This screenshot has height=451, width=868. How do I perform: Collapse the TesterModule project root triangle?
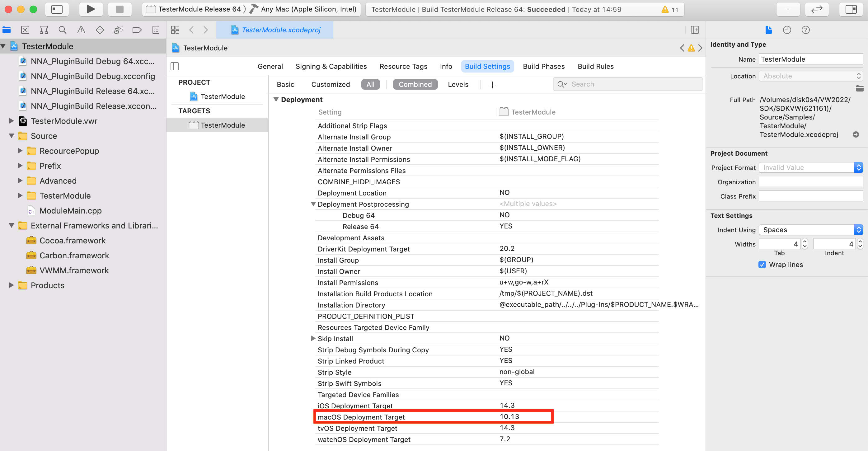[x=3, y=46]
